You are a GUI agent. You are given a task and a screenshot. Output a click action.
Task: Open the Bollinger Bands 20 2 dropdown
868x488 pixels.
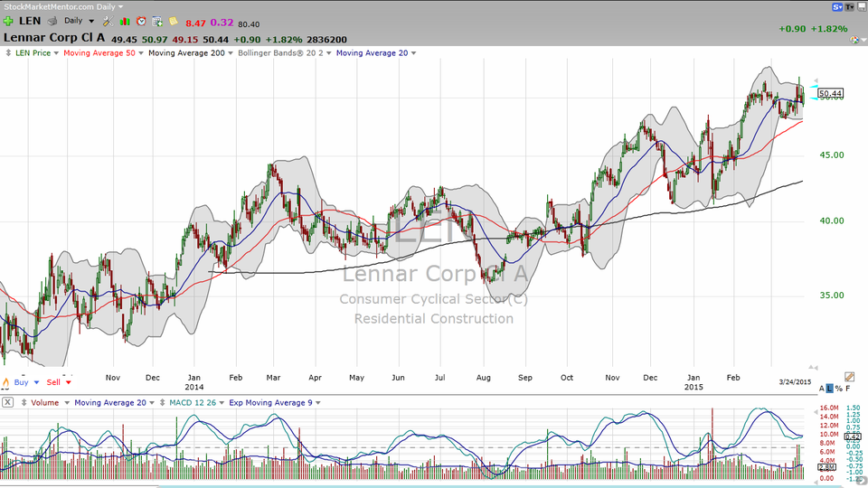pos(329,53)
